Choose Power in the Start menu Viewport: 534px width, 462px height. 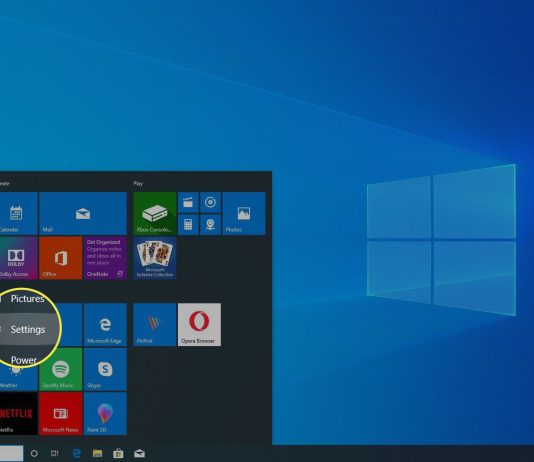pyautogui.click(x=24, y=360)
